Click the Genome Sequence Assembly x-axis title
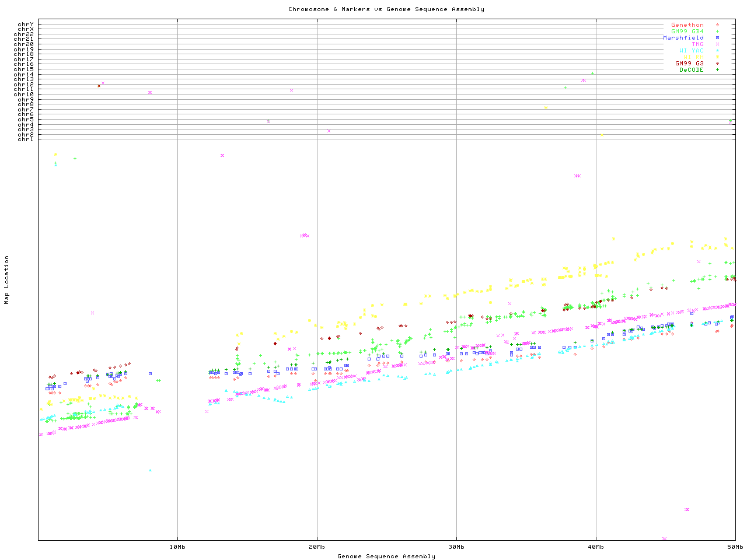This screenshot has width=747, height=560. [386, 556]
